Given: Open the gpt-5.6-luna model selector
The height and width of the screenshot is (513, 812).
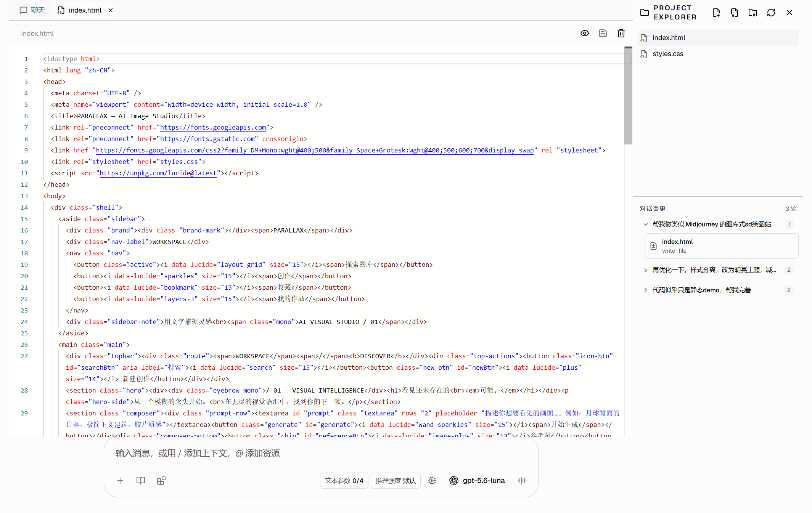Looking at the screenshot, I should coord(477,481).
